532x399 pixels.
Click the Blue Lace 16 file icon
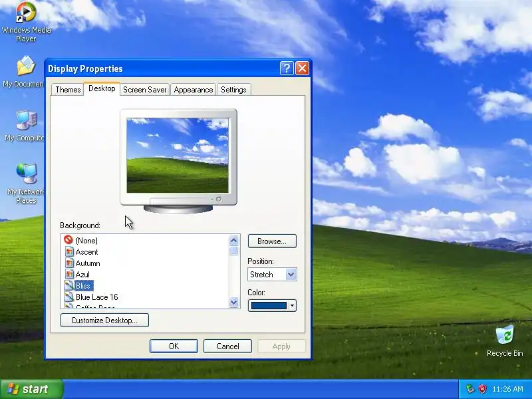[x=69, y=297]
